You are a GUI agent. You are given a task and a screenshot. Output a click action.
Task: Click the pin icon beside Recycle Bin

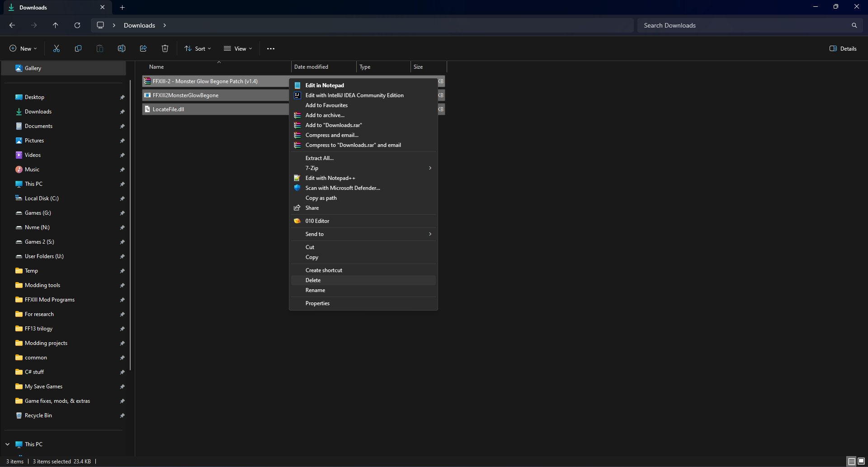(122, 415)
